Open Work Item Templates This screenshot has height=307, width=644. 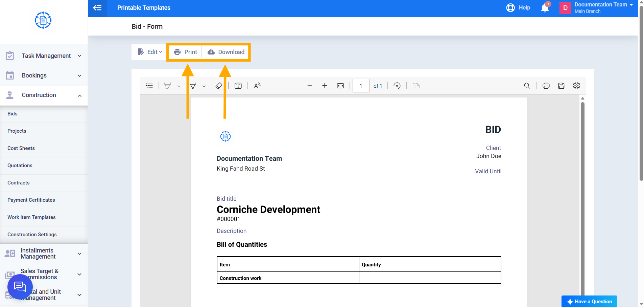[44, 217]
